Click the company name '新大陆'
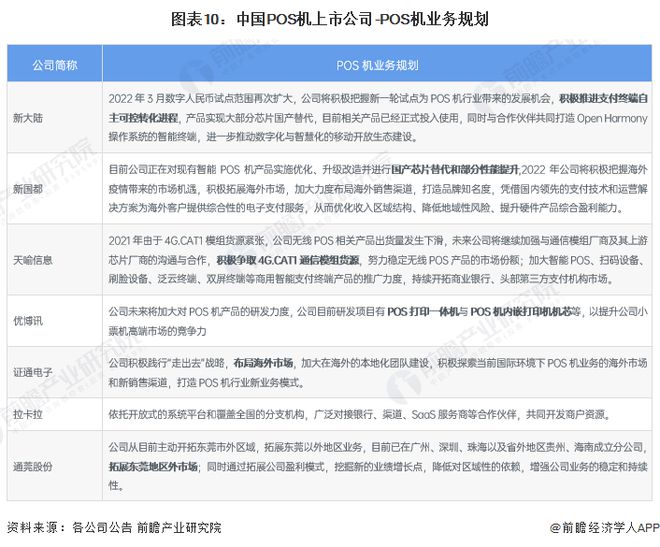This screenshot has width=660, height=547. (28, 118)
